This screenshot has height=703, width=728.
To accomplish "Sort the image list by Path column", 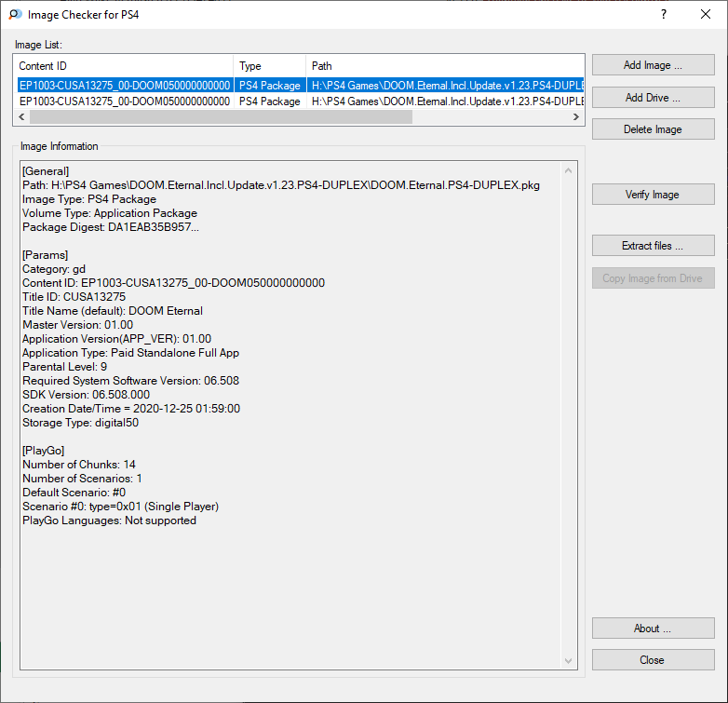I will point(445,66).
